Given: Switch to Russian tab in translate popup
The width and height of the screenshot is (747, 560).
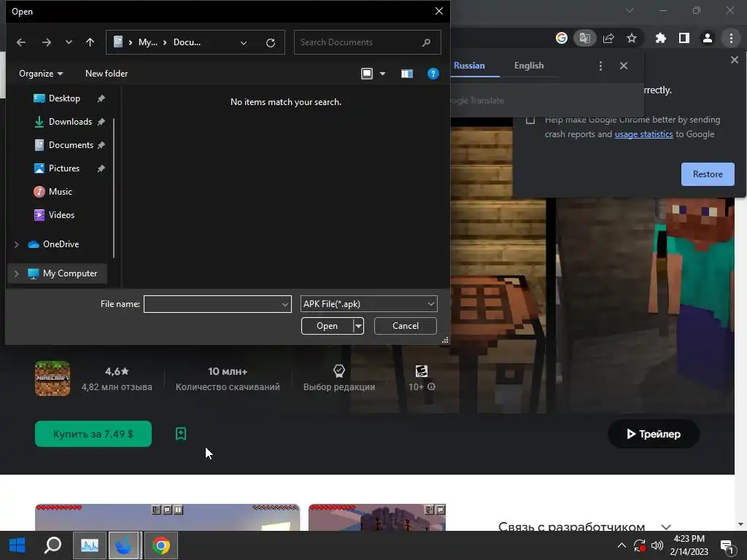Looking at the screenshot, I should [x=469, y=66].
